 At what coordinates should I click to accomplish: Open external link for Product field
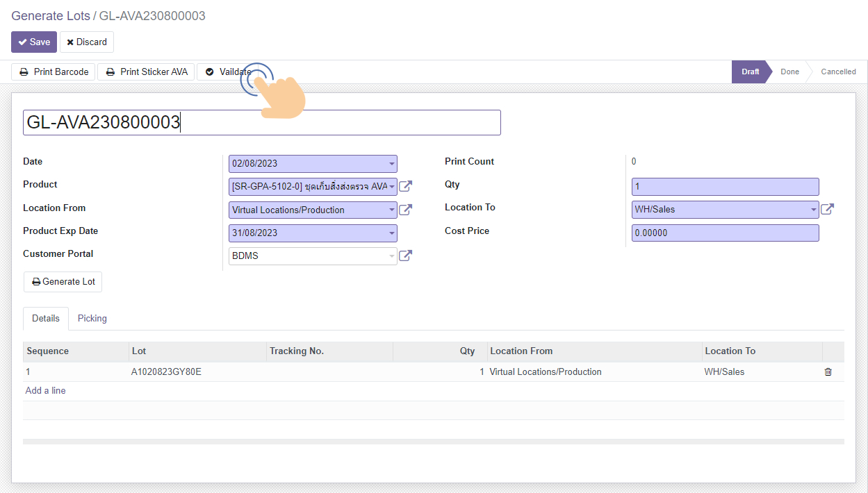point(406,186)
